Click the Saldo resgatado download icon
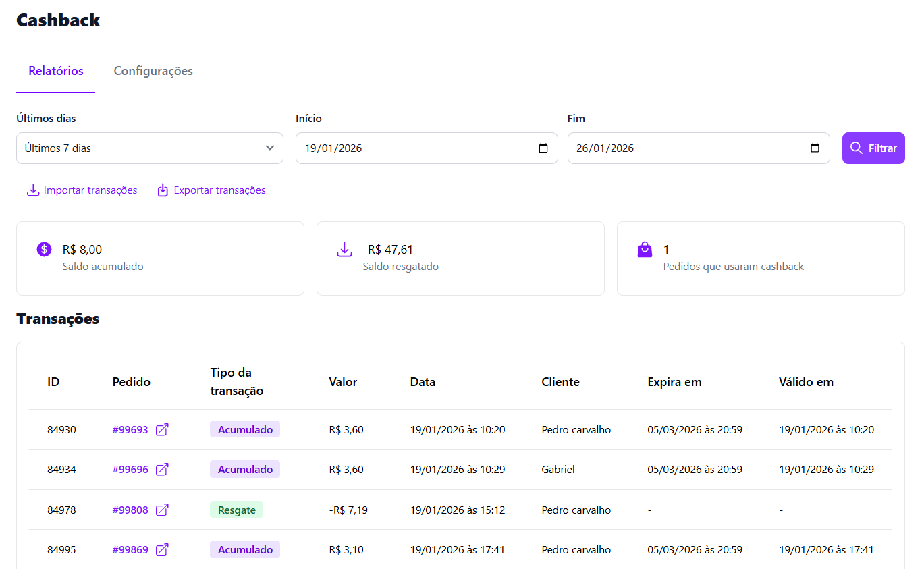Screen dimensions: 924x569 pos(344,250)
